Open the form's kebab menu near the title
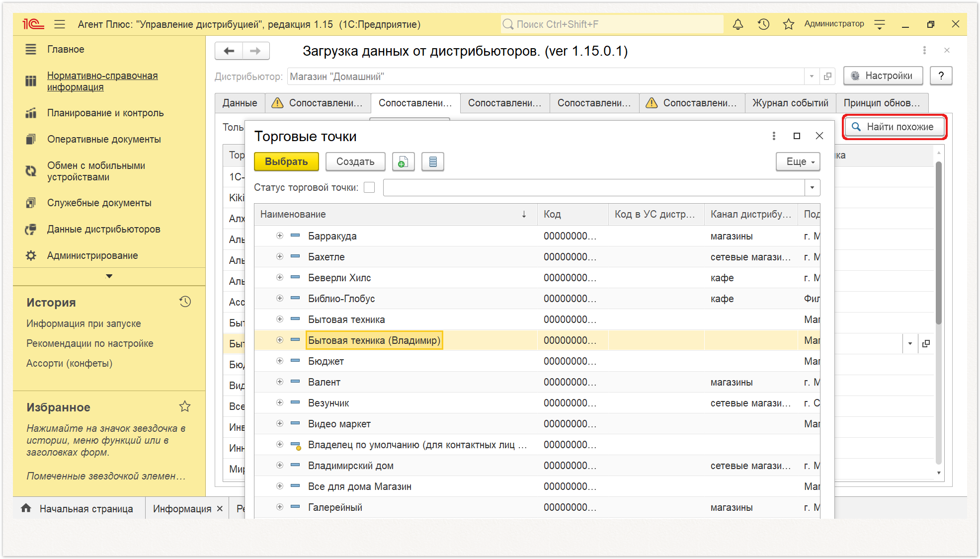 tap(924, 50)
